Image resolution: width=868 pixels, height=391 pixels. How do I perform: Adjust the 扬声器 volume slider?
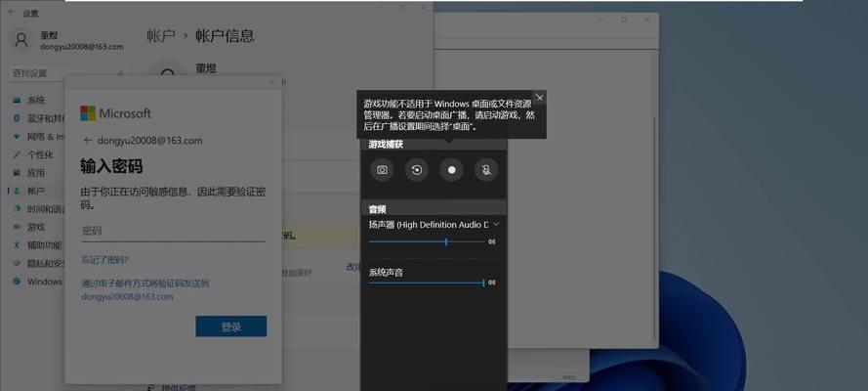[x=427, y=241]
